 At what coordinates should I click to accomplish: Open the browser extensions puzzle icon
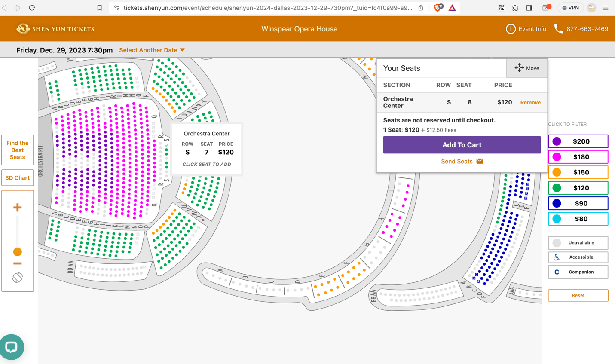[515, 8]
